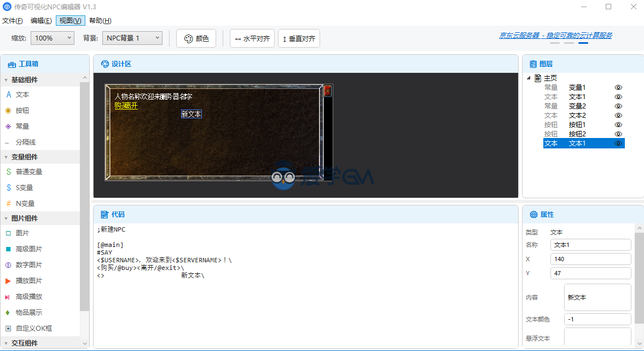
Task: Select the 物品展示 item display component
Action: coord(28,313)
